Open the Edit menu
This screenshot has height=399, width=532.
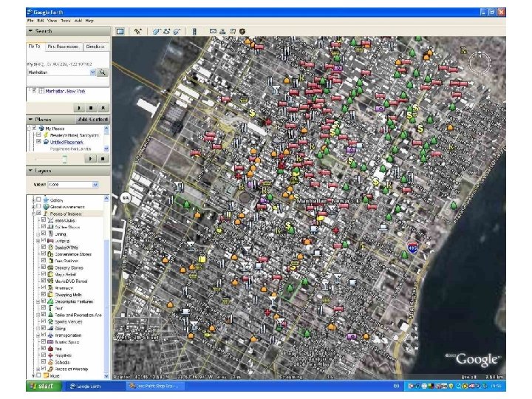coord(41,21)
